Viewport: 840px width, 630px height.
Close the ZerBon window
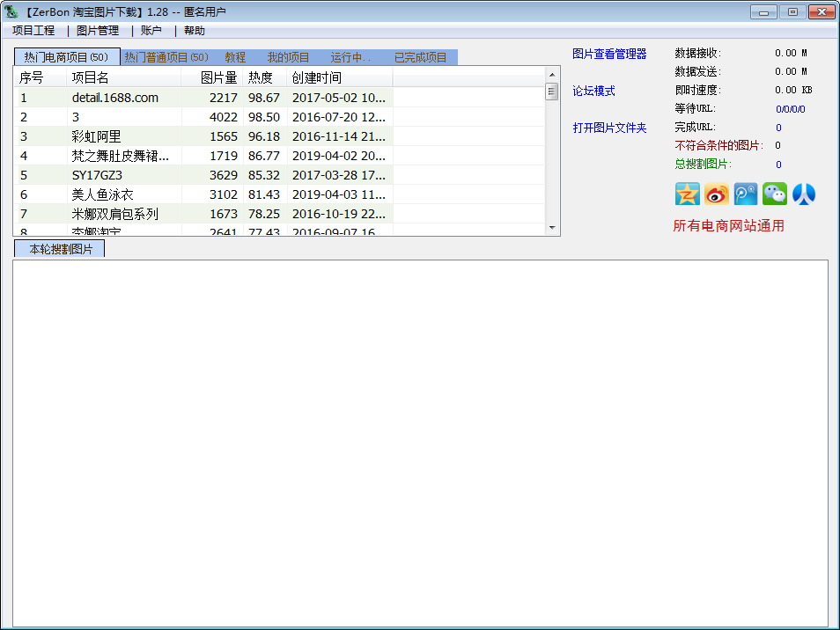point(822,11)
